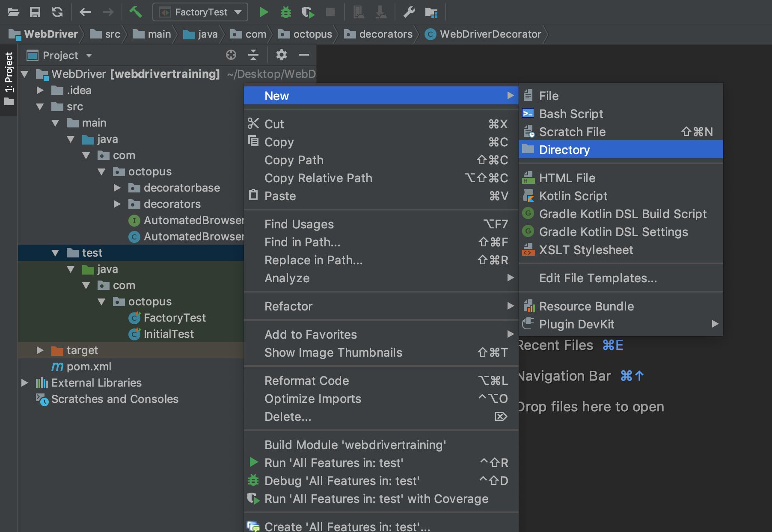
Task: Select pom.xml in project tree
Action: (89, 366)
